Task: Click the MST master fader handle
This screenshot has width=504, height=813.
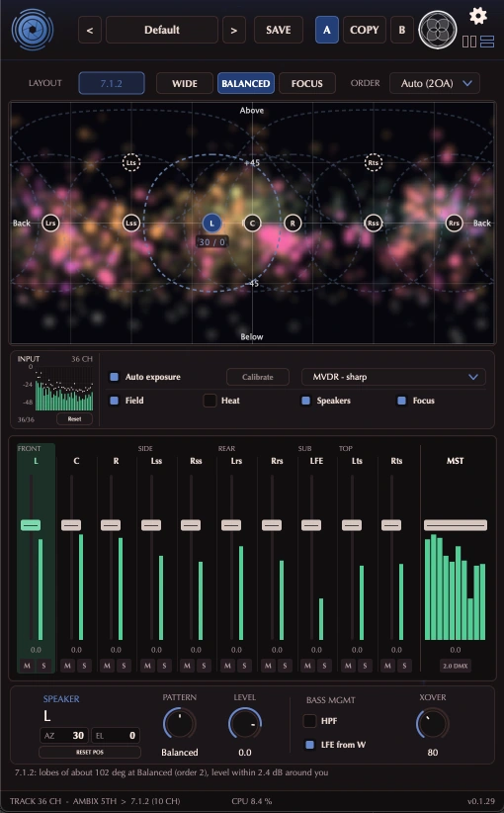Action: click(x=456, y=525)
